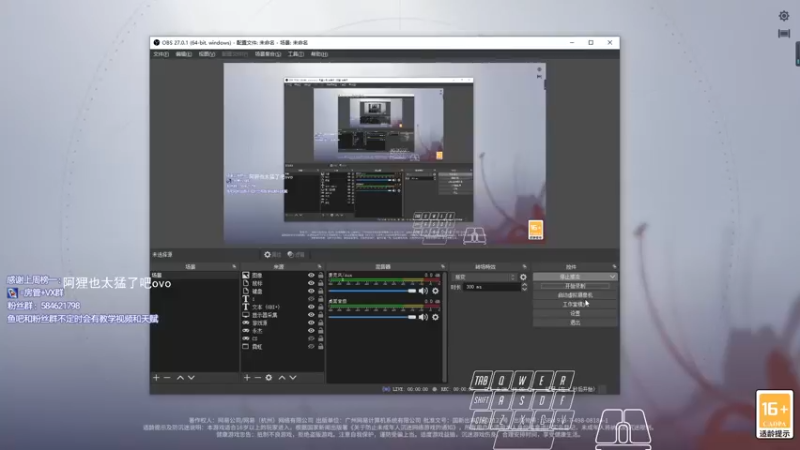This screenshot has width=800, height=450.
Task: Hide the 图像 image source
Action: 311,276
